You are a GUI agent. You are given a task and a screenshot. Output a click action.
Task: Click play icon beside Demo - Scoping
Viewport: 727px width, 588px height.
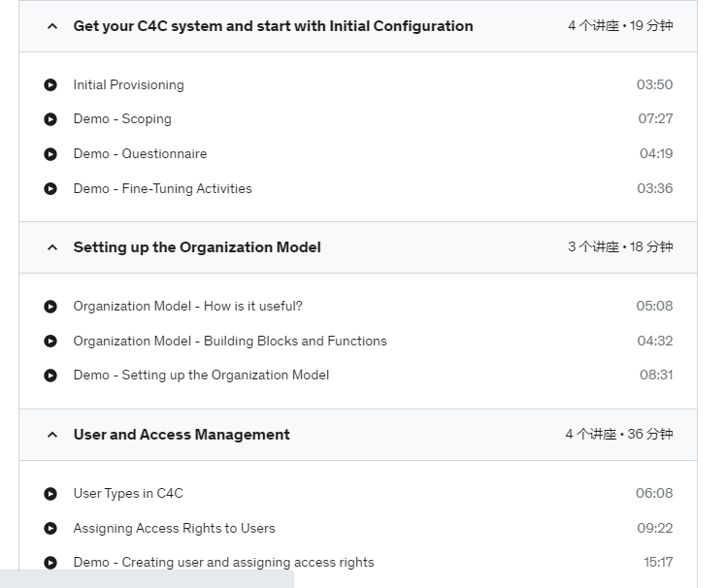50,119
